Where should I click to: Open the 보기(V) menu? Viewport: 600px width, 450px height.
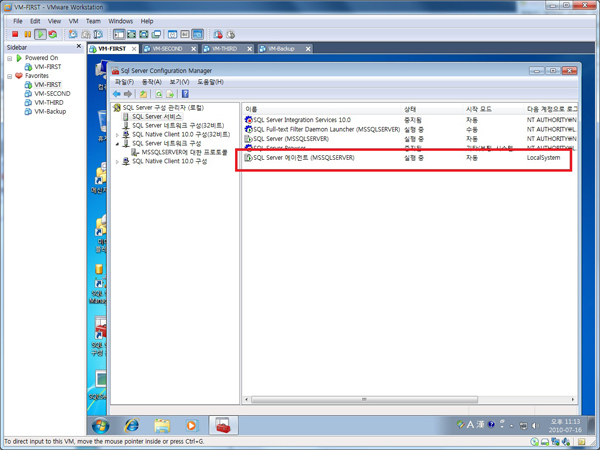coord(179,82)
